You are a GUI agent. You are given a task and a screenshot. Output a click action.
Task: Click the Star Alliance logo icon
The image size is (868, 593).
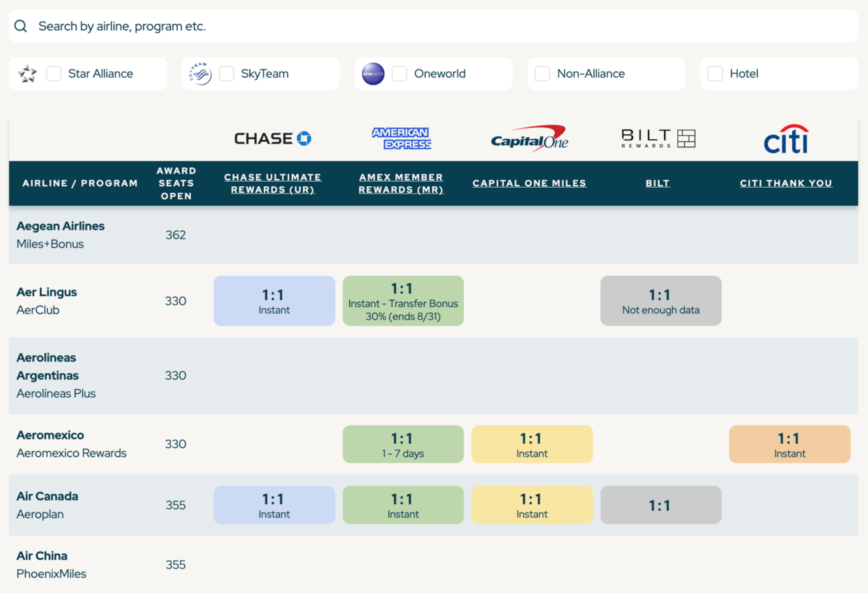click(28, 74)
